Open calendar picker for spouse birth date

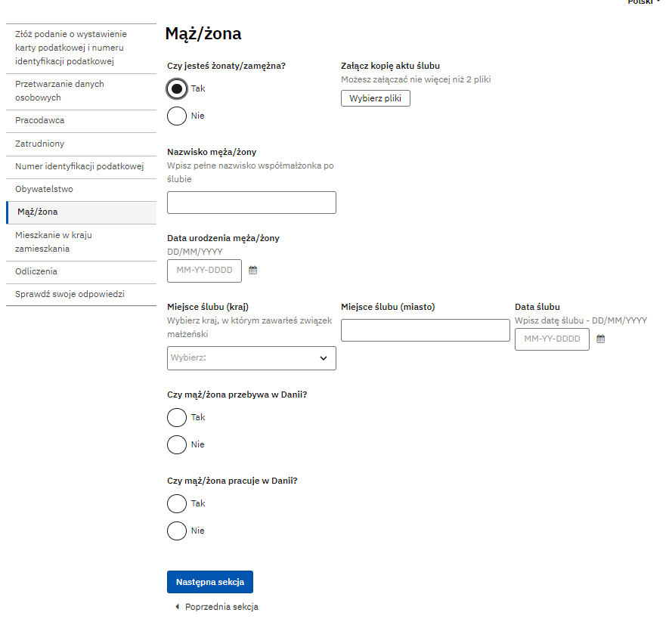(253, 271)
